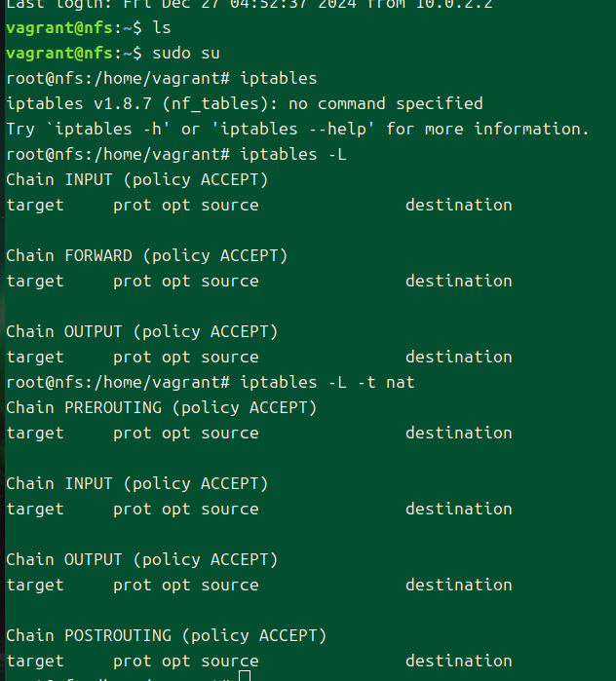The width and height of the screenshot is (616, 681).
Task: Click 'destination' header under Chain POSTROUTING
Action: [x=458, y=661]
